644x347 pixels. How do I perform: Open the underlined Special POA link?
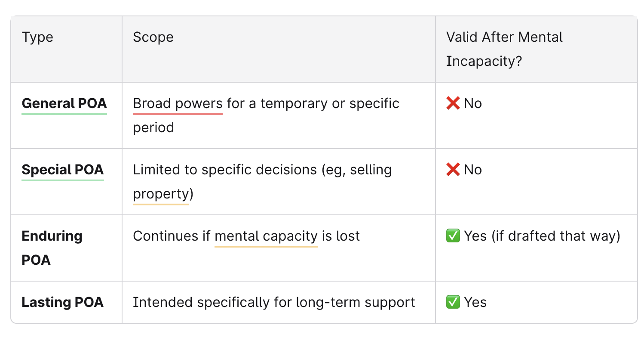coord(63,170)
